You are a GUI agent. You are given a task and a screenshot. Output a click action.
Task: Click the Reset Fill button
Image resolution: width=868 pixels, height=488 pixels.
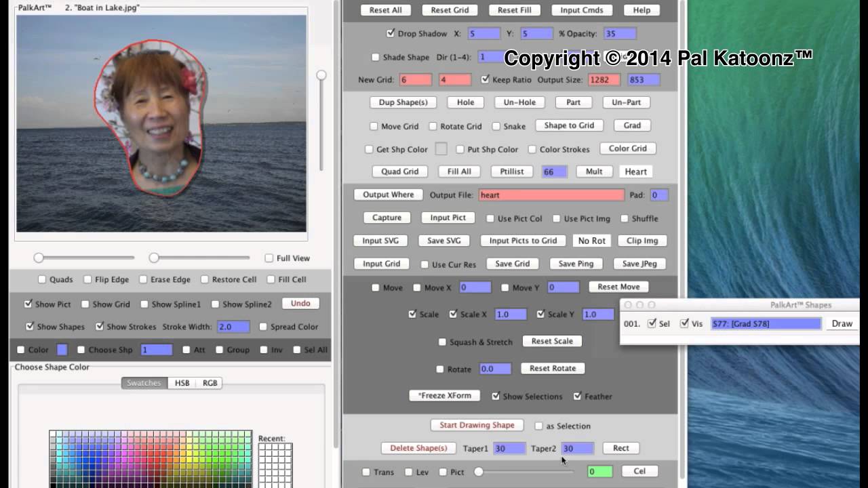tap(514, 10)
